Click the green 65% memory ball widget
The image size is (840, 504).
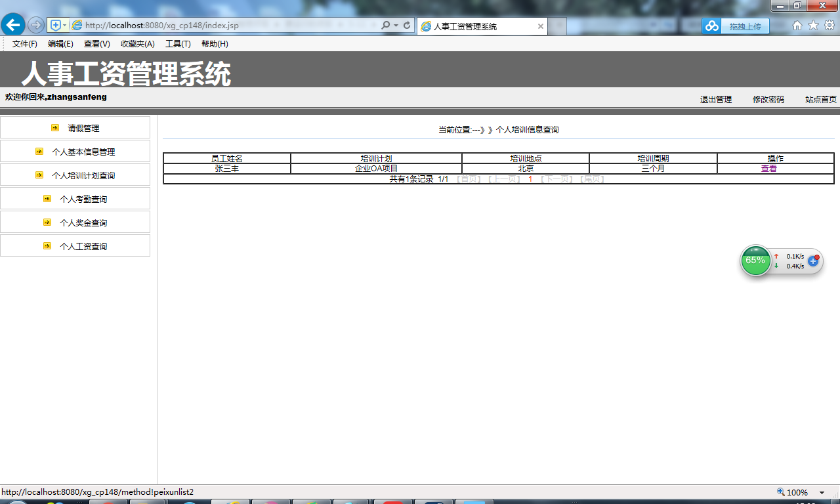tap(756, 261)
